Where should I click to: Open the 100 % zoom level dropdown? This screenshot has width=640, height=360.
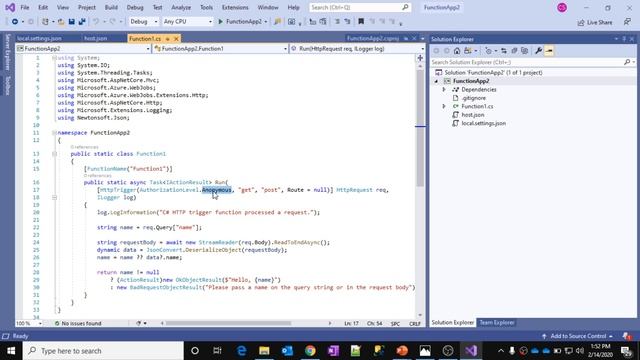[29, 323]
